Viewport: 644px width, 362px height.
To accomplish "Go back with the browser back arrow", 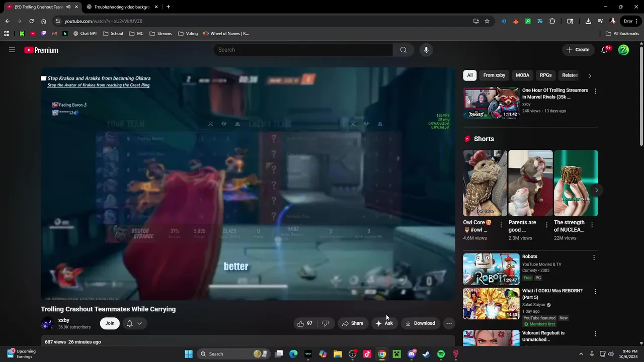I will [7, 21].
